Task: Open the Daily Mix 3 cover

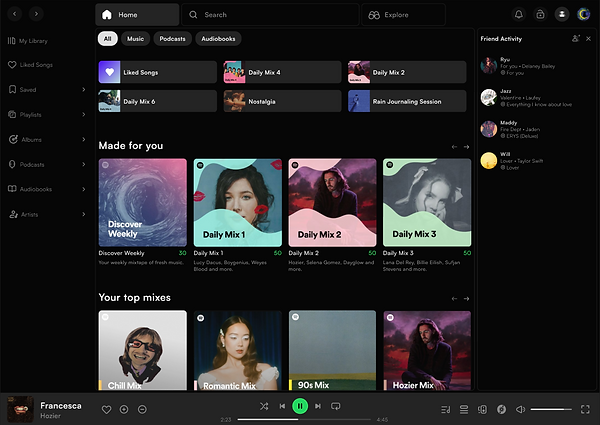Action: point(427,203)
